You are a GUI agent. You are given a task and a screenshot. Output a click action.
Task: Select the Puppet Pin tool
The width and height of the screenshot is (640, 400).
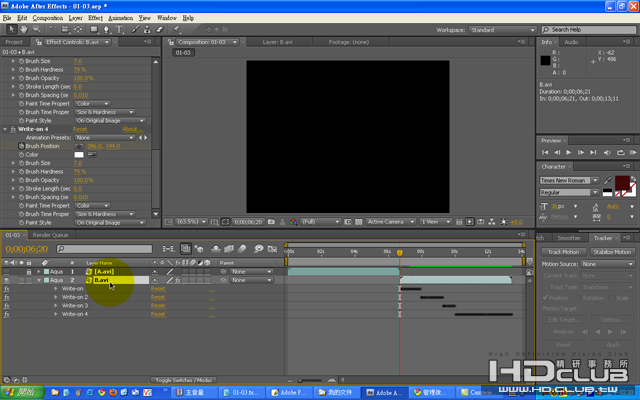click(x=176, y=29)
